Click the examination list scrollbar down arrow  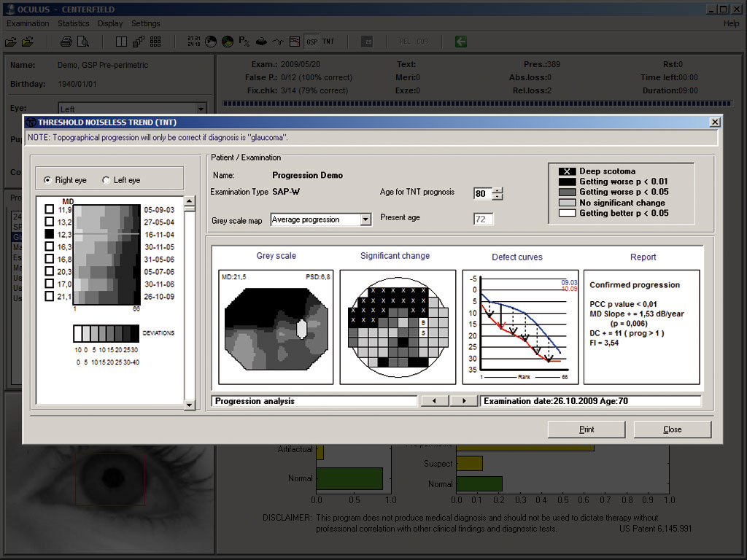(x=190, y=405)
